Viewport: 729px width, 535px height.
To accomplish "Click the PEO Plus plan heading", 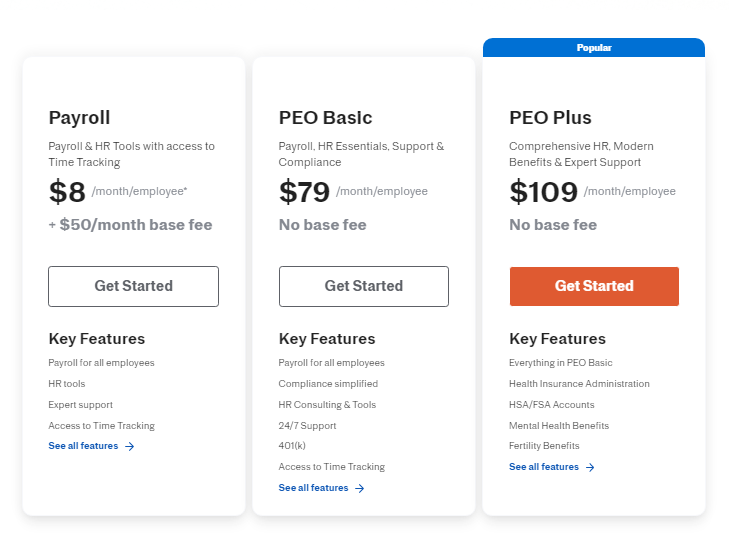I will (x=550, y=118).
